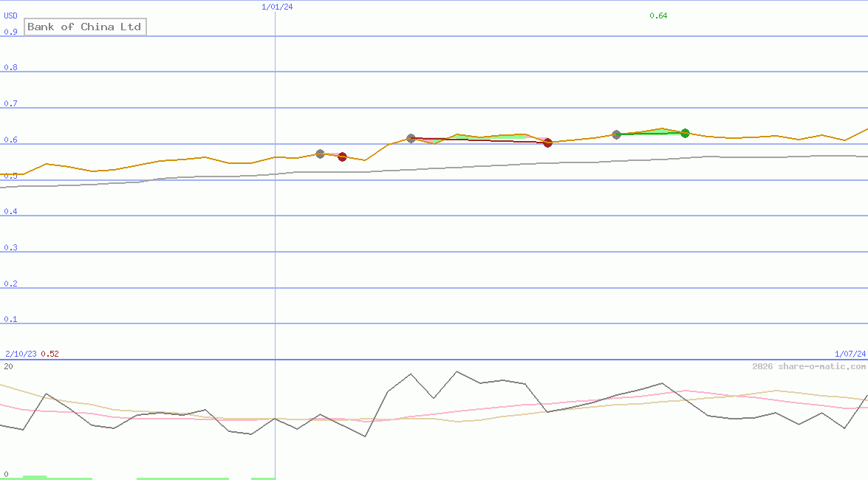
Task: Click the second red exit dot near 0.6
Action: (x=547, y=143)
